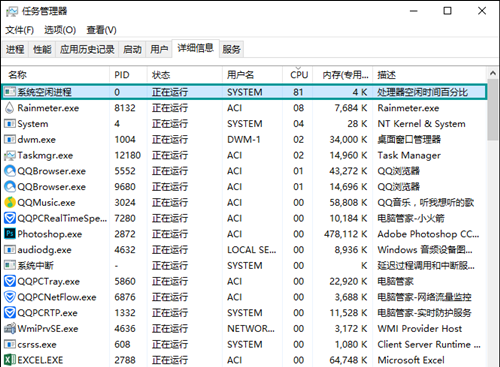Click the QQPCRealTimeSpe... shield icon
Viewport: 500px width, 367px height.
tap(10, 218)
